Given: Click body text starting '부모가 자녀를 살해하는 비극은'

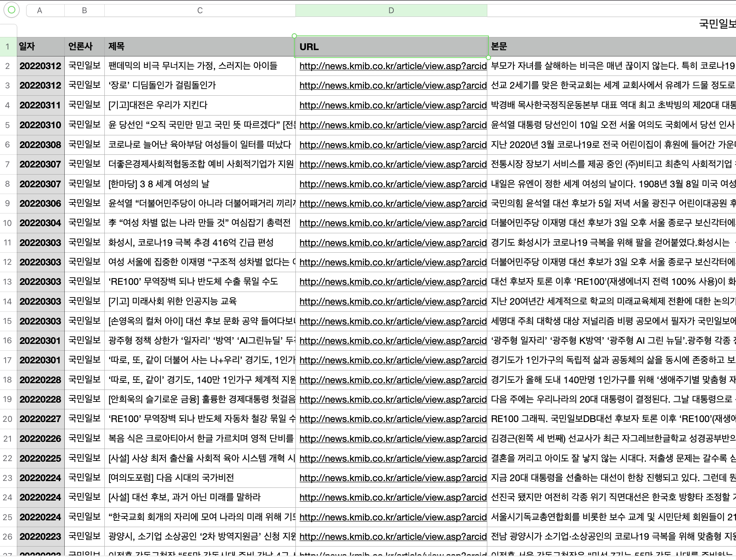Looking at the screenshot, I should click(x=613, y=66).
